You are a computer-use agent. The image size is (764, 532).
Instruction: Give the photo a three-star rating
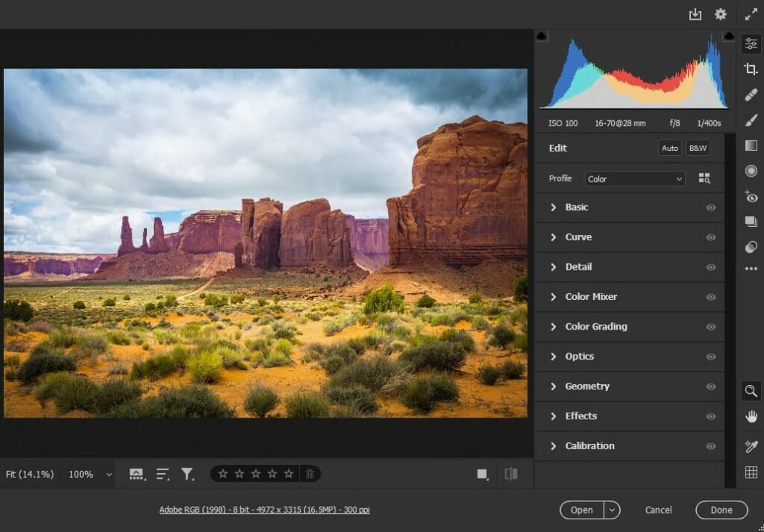[x=257, y=473]
